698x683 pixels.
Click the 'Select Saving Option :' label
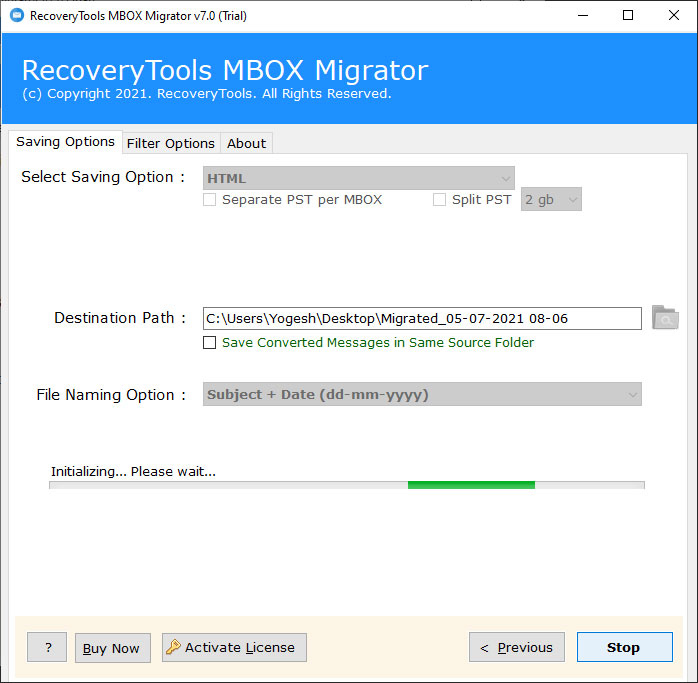coord(103,177)
